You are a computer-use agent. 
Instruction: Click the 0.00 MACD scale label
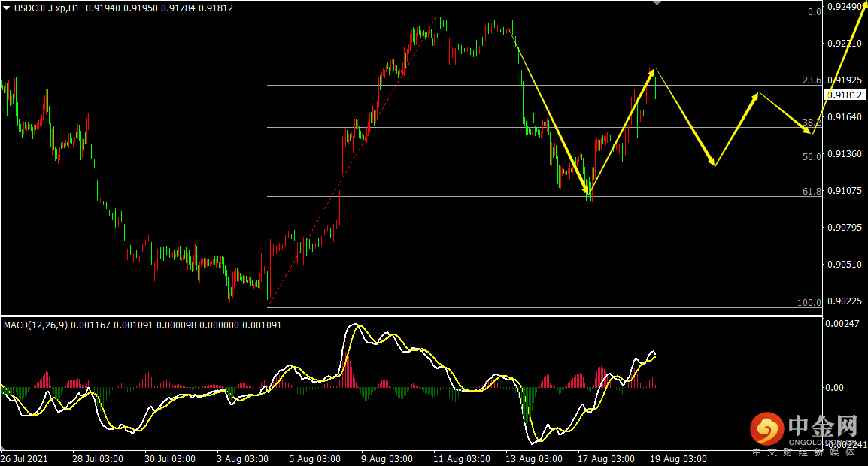(x=835, y=388)
